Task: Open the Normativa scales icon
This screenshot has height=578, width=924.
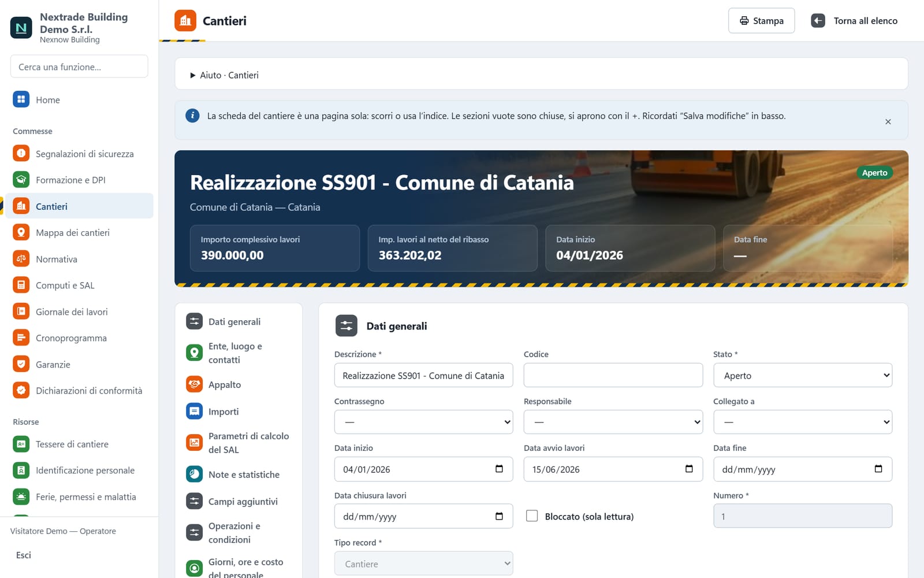Action: click(21, 259)
